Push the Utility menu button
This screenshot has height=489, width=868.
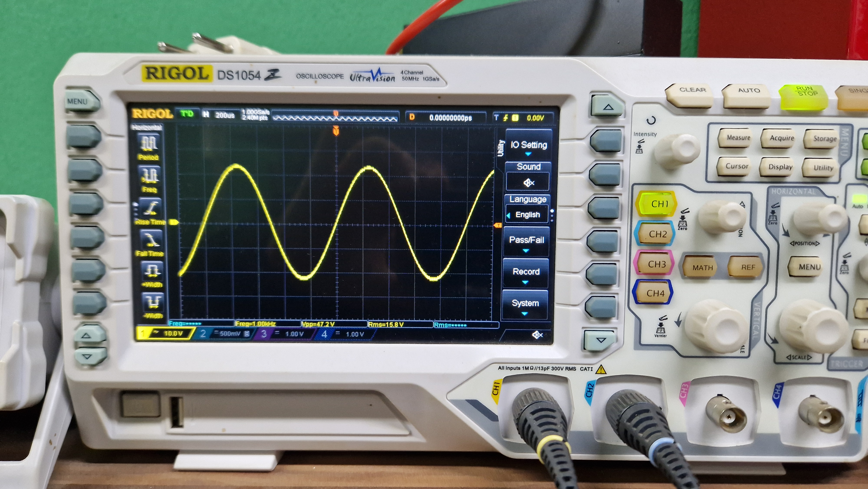820,168
